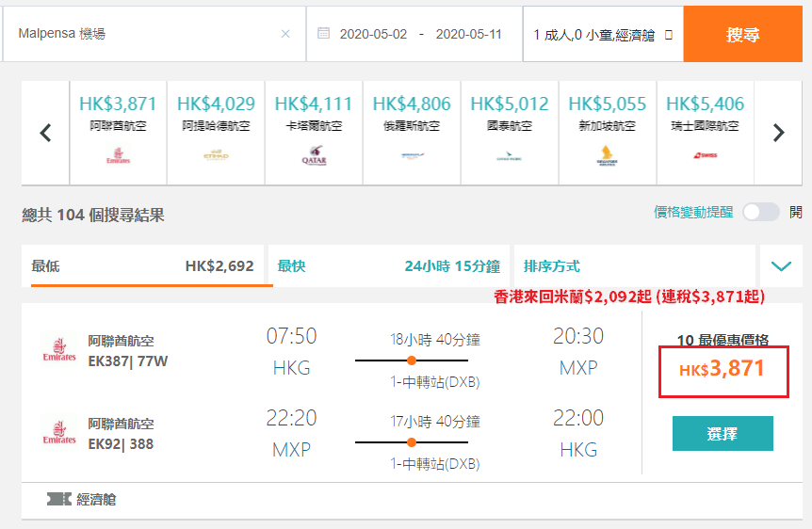The width and height of the screenshot is (812, 529).
Task: Click 17小時 40分鐘 duration text
Action: pyautogui.click(x=435, y=422)
